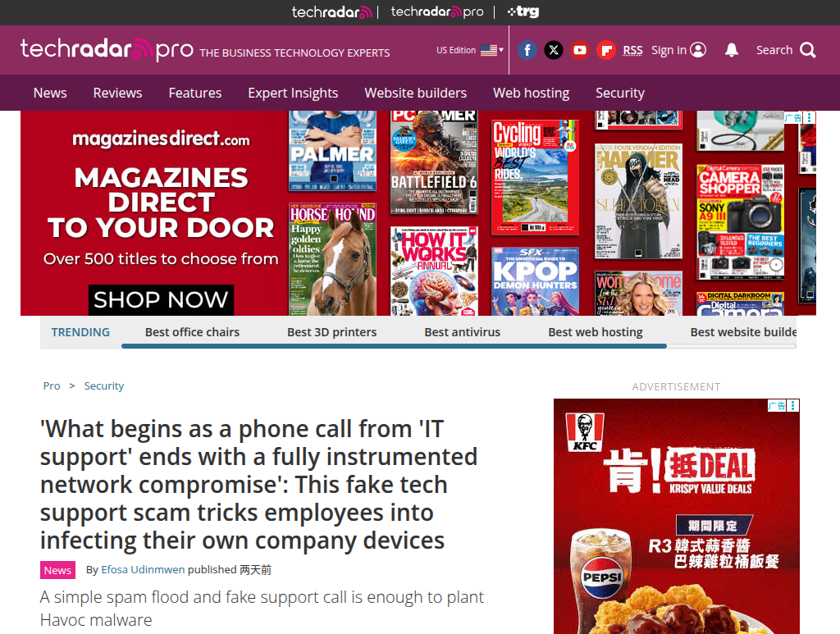Image resolution: width=840 pixels, height=634 pixels.
Task: Open the magazines banner ad options icon
Action: coord(809,117)
